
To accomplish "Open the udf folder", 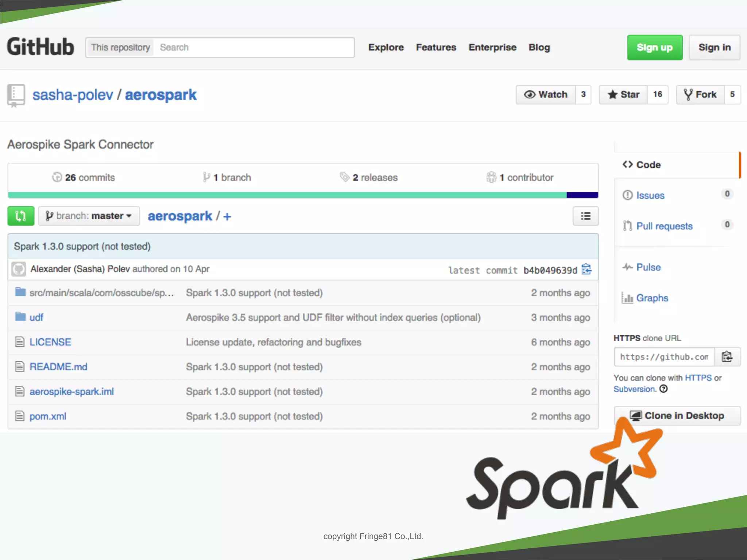I will (x=36, y=318).
